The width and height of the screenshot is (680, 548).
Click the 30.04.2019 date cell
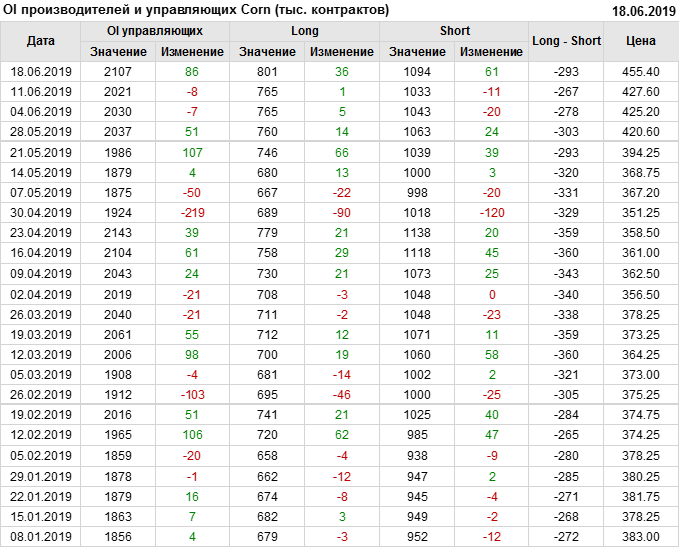(x=41, y=212)
